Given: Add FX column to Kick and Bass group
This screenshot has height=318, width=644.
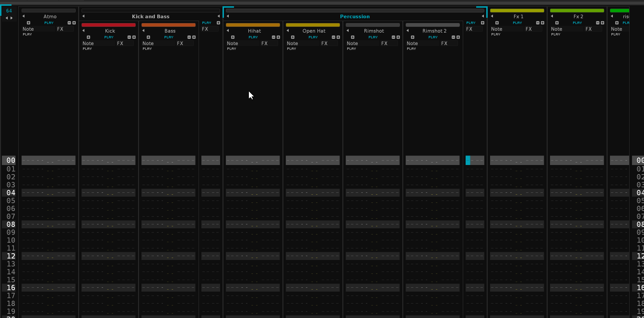Looking at the screenshot, I should pyautogui.click(x=219, y=23).
